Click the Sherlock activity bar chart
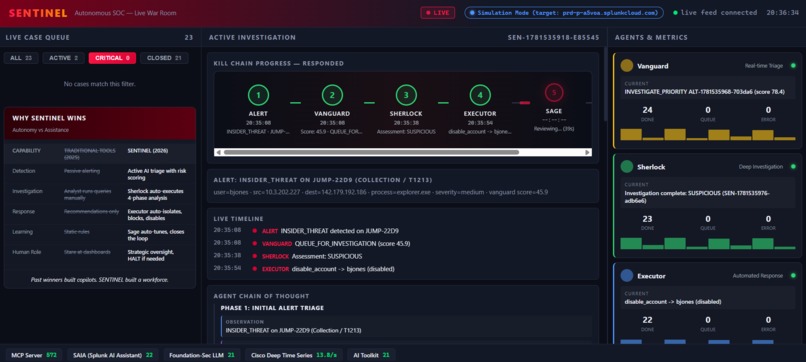This screenshot has width=806, height=362. [708, 243]
